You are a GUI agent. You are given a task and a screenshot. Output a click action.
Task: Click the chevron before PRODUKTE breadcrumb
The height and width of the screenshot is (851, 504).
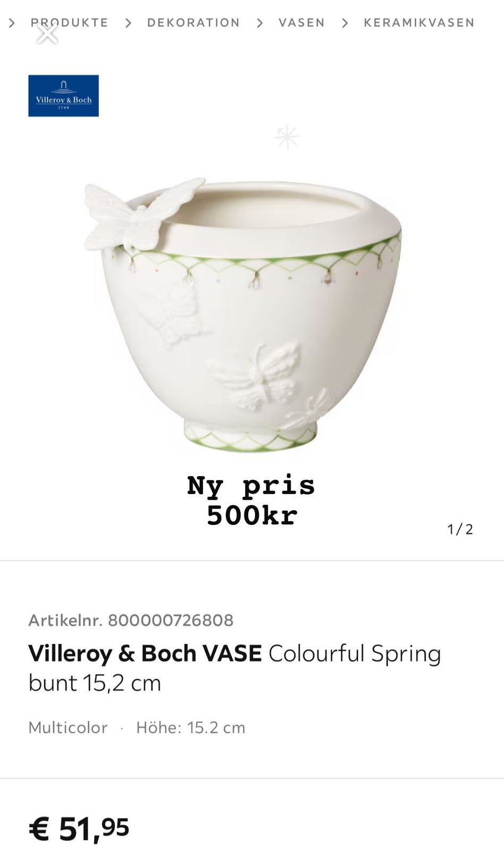12,23
